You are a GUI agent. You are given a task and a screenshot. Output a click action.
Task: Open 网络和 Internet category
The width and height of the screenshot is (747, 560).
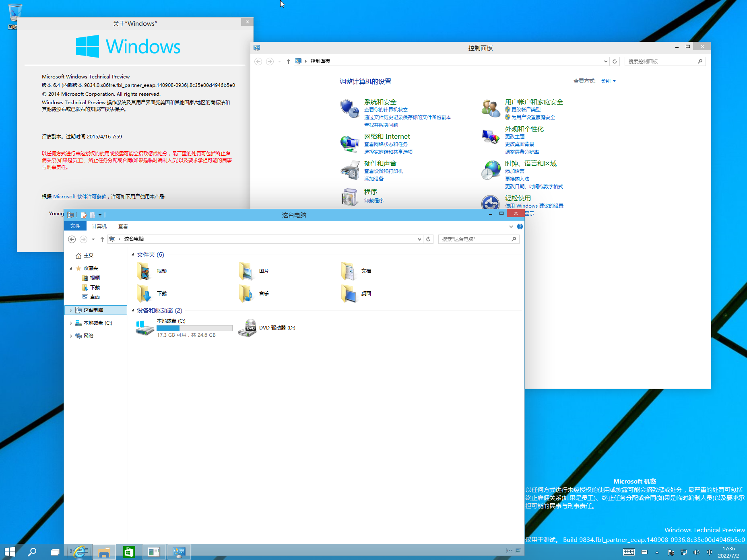click(387, 137)
